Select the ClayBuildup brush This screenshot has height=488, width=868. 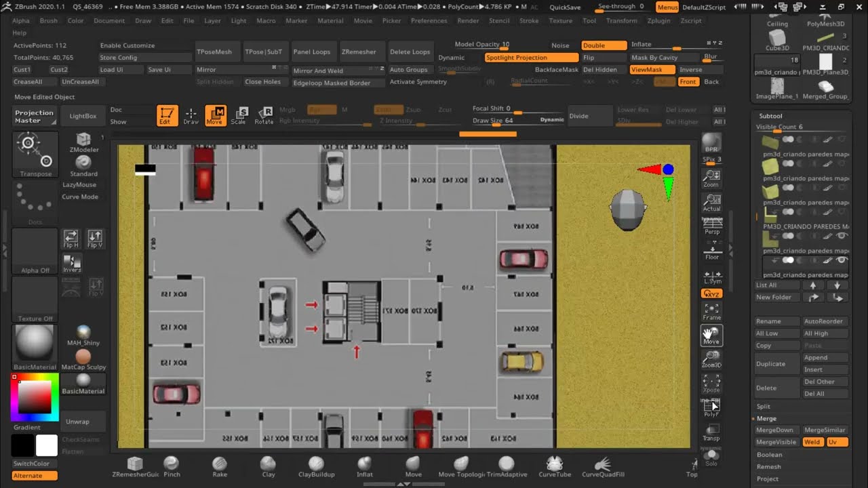click(x=316, y=467)
